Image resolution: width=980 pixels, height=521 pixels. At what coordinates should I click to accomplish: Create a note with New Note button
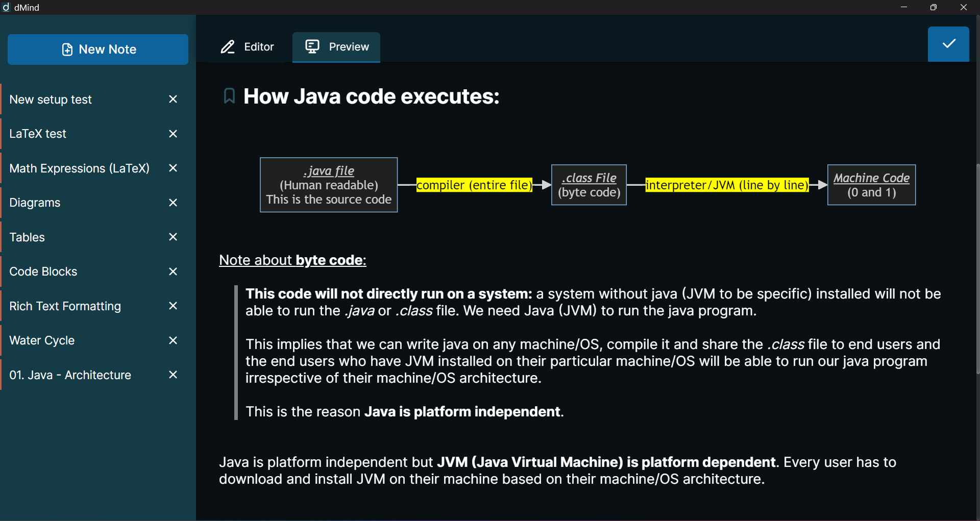[x=98, y=49]
